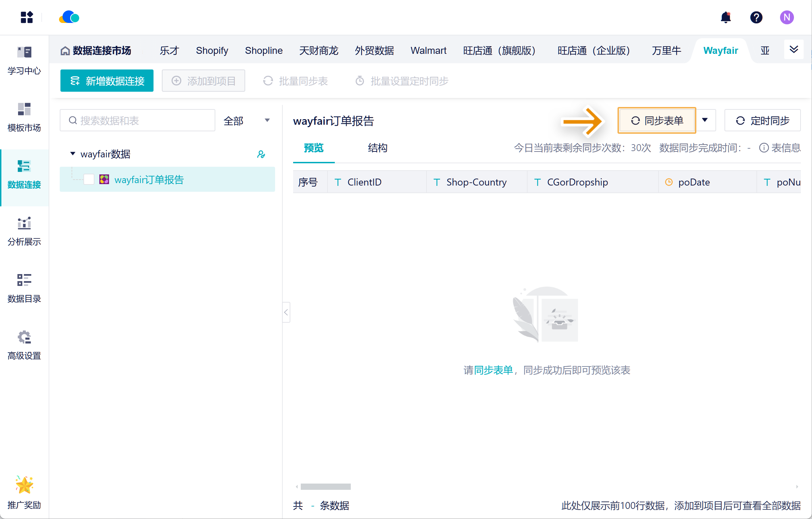Tick the wayfair订单报告 checkbox
812x519 pixels.
coord(89,179)
